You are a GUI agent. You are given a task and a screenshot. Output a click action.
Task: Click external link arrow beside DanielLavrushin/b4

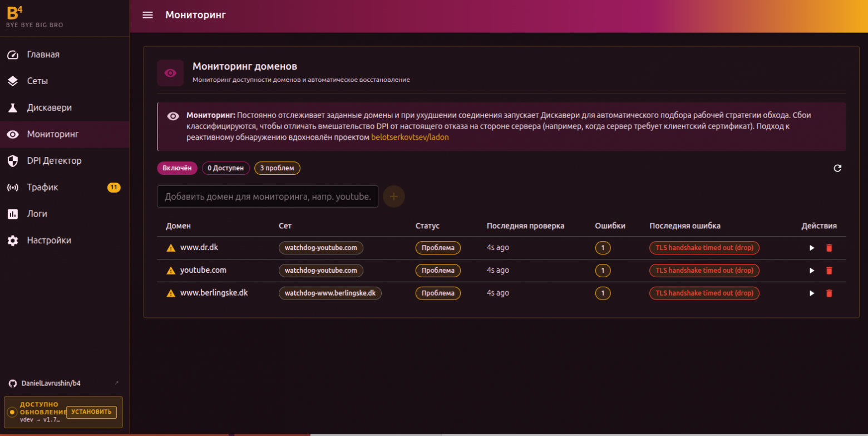point(116,383)
